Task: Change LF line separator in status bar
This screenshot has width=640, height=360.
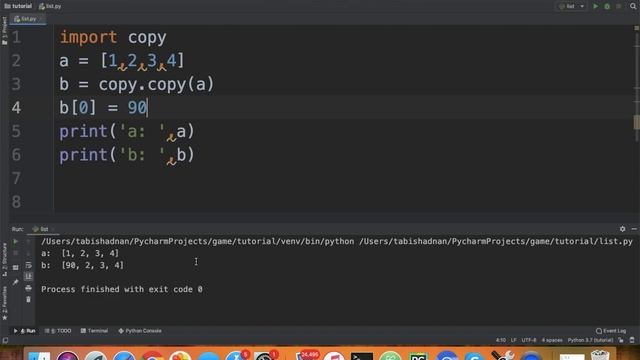Action: tap(513, 340)
